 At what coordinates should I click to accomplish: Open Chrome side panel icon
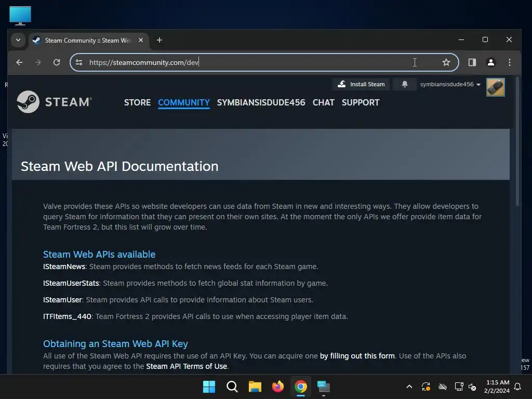click(472, 62)
